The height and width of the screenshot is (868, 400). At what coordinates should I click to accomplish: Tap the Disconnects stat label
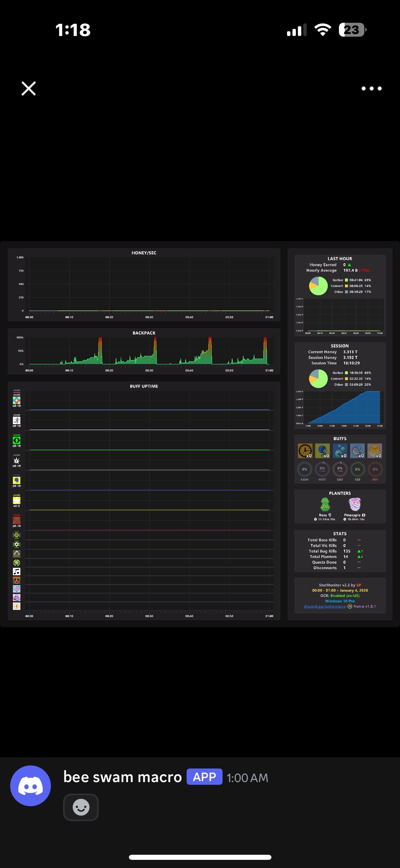coord(325,568)
